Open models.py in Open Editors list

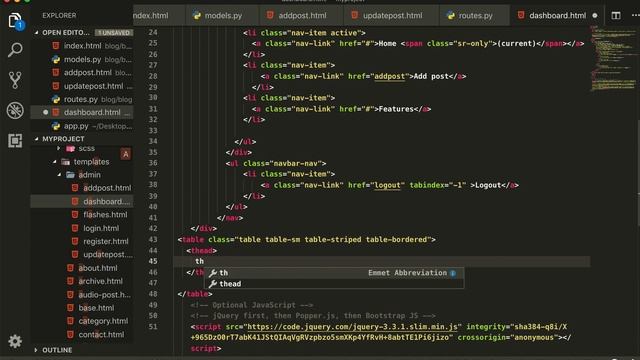tap(82, 59)
